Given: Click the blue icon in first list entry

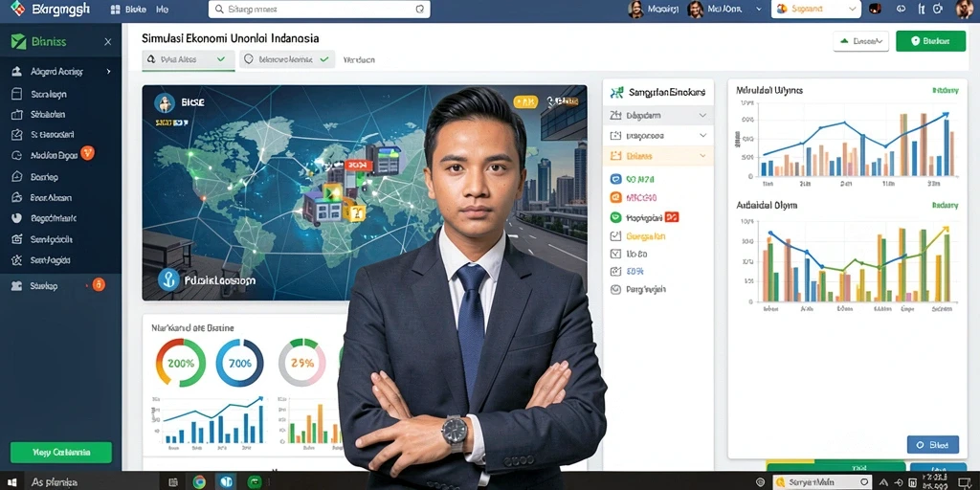Looking at the screenshot, I should (x=615, y=179).
